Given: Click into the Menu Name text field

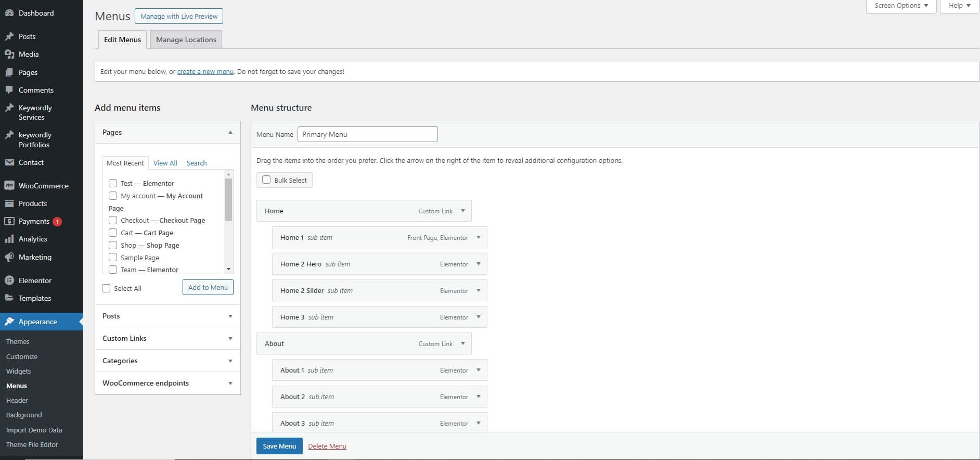Looking at the screenshot, I should [x=367, y=134].
